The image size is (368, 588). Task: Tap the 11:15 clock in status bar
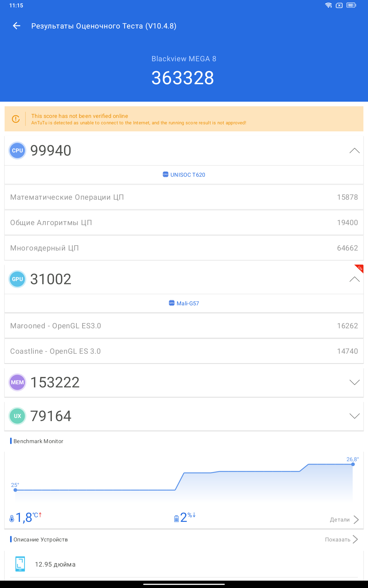16,5
